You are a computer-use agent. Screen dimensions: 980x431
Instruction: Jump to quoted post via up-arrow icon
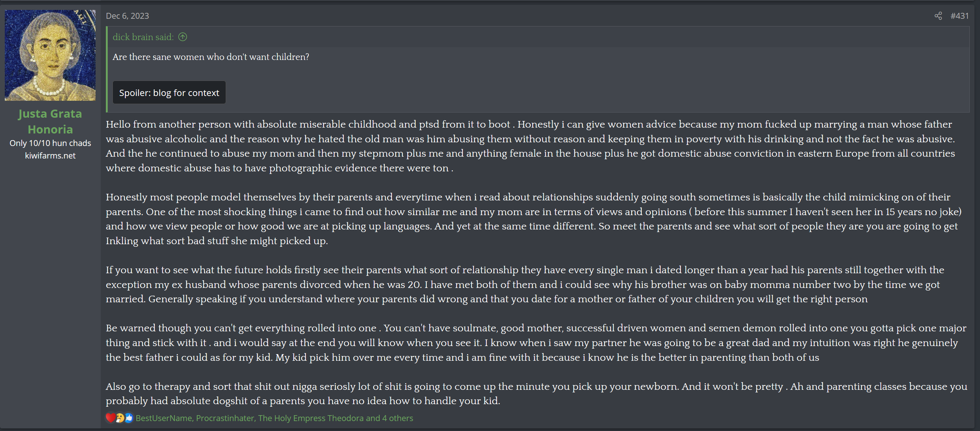183,37
